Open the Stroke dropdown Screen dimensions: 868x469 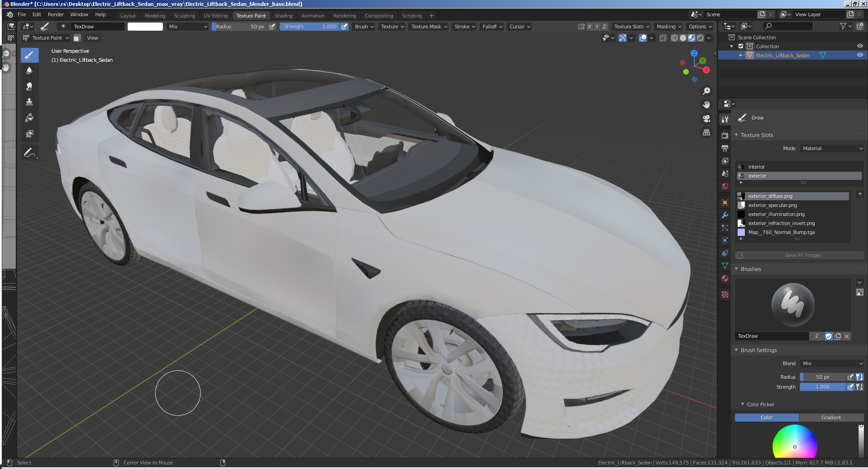pyautogui.click(x=464, y=27)
